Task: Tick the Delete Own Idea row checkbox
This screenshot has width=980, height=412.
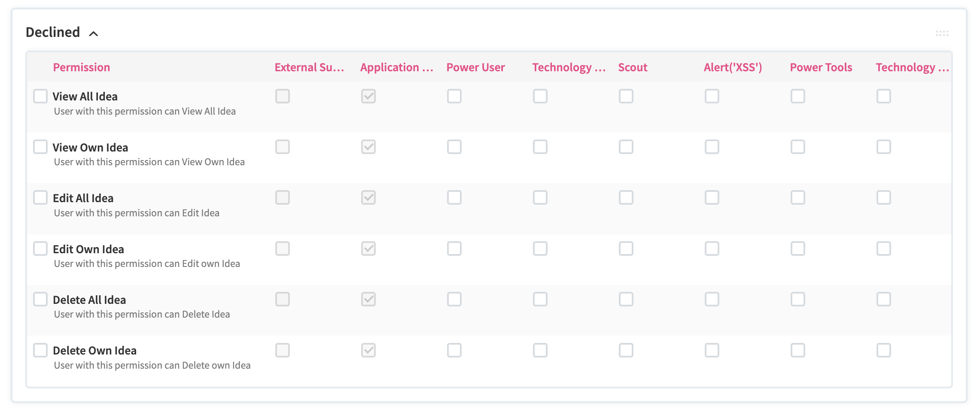Action: pyautogui.click(x=40, y=350)
